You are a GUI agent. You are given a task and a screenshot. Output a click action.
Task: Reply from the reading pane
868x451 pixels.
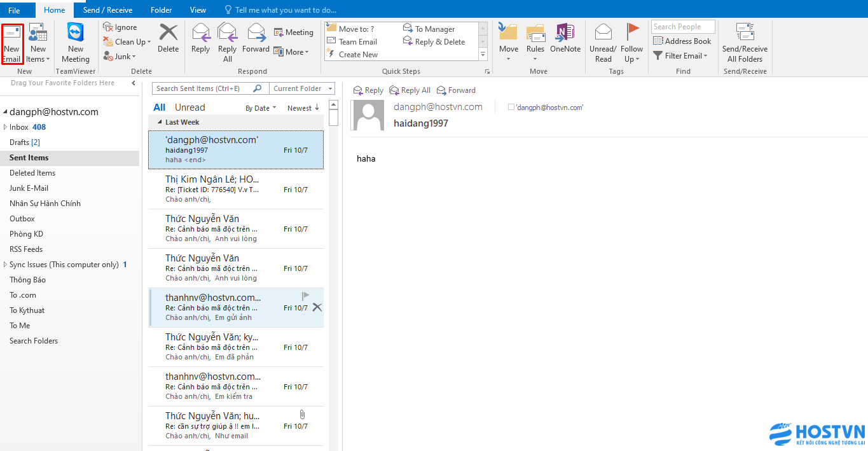pos(368,90)
